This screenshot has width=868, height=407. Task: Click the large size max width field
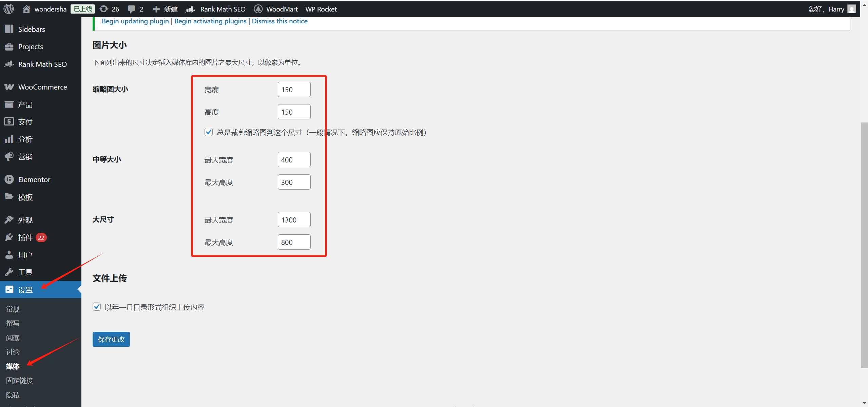click(294, 220)
